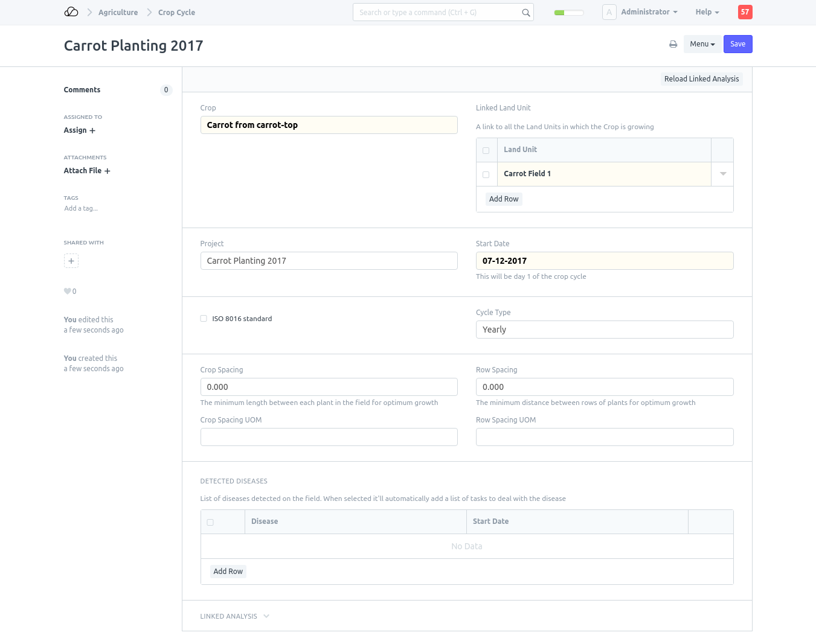The image size is (816, 644).
Task: Open the Menu dropdown
Action: click(x=702, y=44)
